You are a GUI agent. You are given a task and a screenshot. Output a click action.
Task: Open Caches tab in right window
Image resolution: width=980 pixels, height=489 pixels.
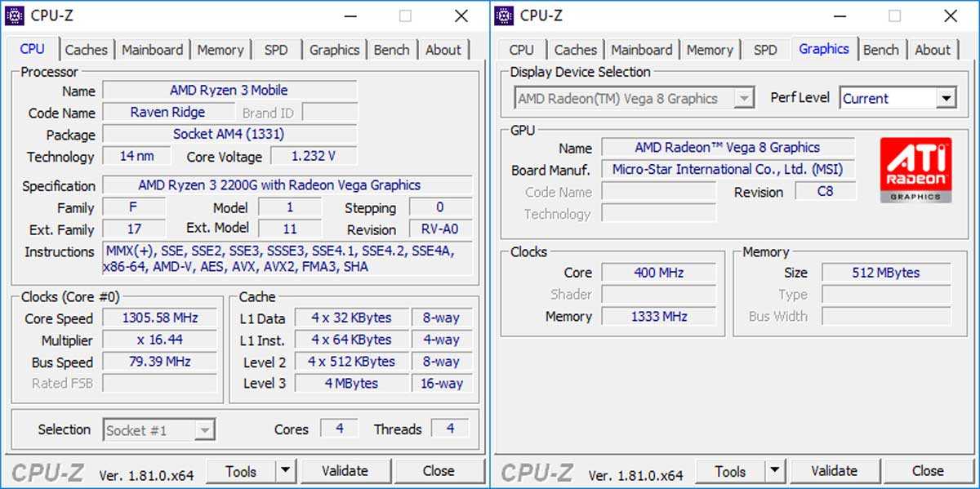point(576,50)
